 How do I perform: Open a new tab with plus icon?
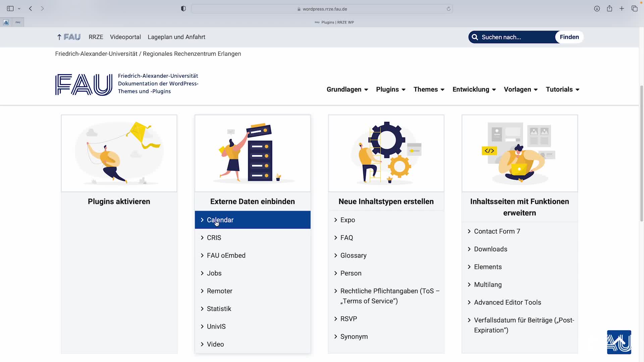(622, 9)
